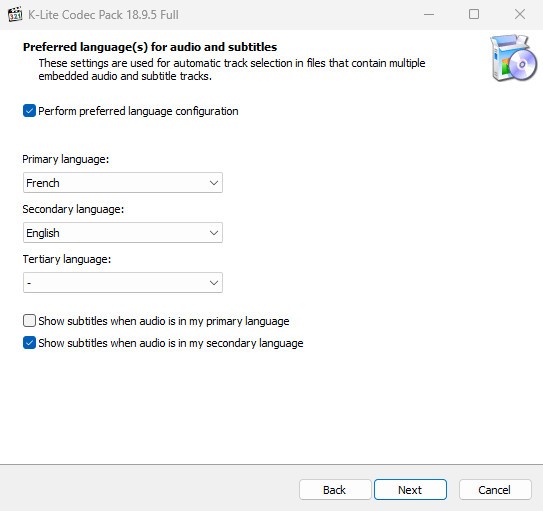Open the Primary language dropdown showing French
The image size is (543, 511).
coord(123,182)
